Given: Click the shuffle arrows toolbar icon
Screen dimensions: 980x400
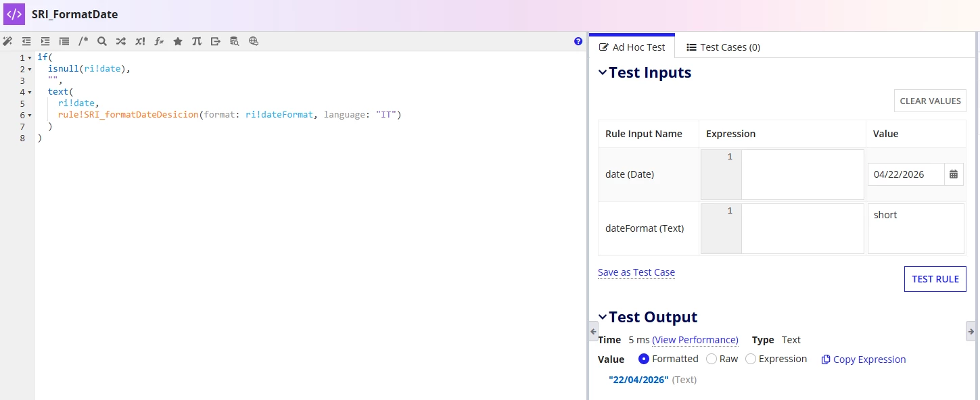Looking at the screenshot, I should (121, 41).
